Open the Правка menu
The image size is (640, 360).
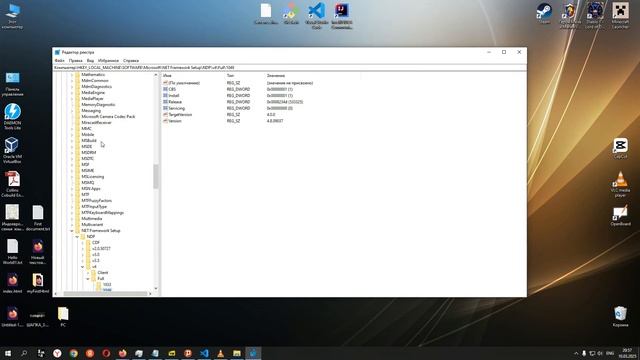(x=76, y=60)
